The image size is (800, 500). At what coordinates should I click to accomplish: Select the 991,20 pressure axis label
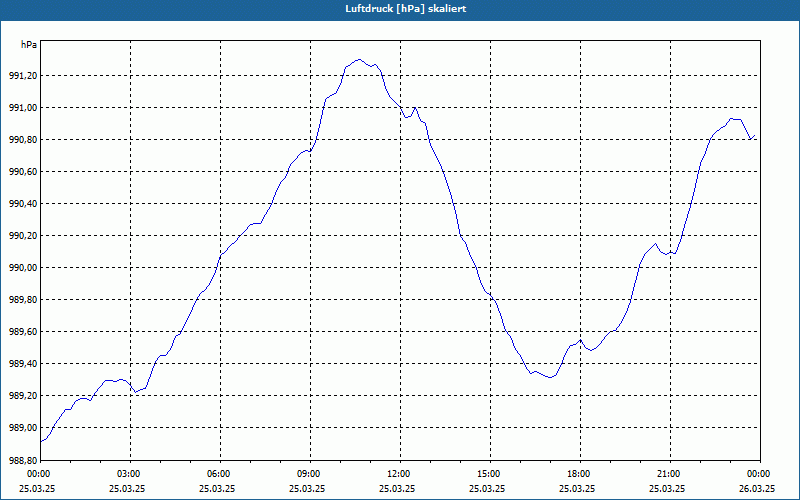click(x=23, y=76)
